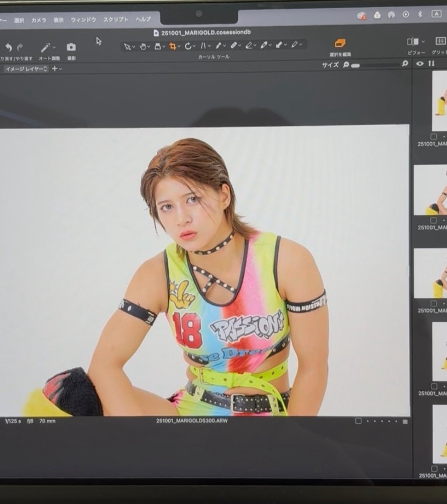This screenshot has height=504, width=447.
Task: Click the camera Capture icon
Action: (71, 47)
